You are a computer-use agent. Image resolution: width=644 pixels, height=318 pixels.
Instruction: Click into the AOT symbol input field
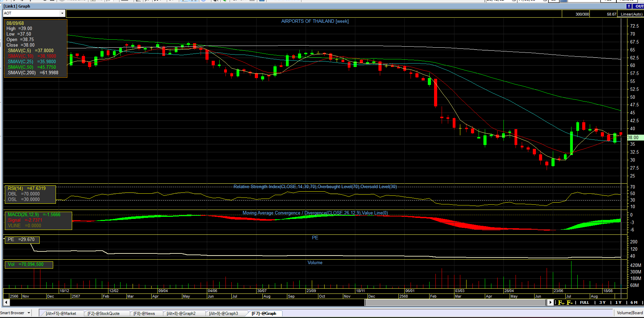click(x=31, y=13)
